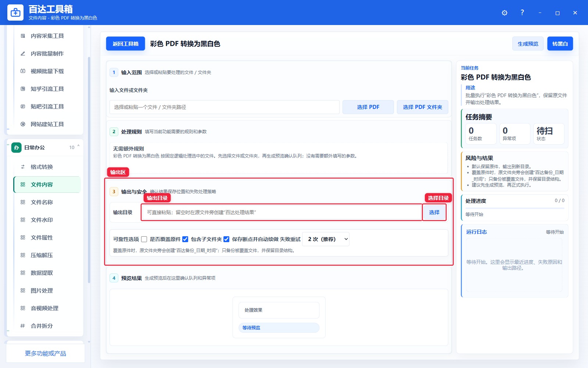The image size is (588, 368).
Task: Click the run log placeholder text area
Action: point(514,265)
